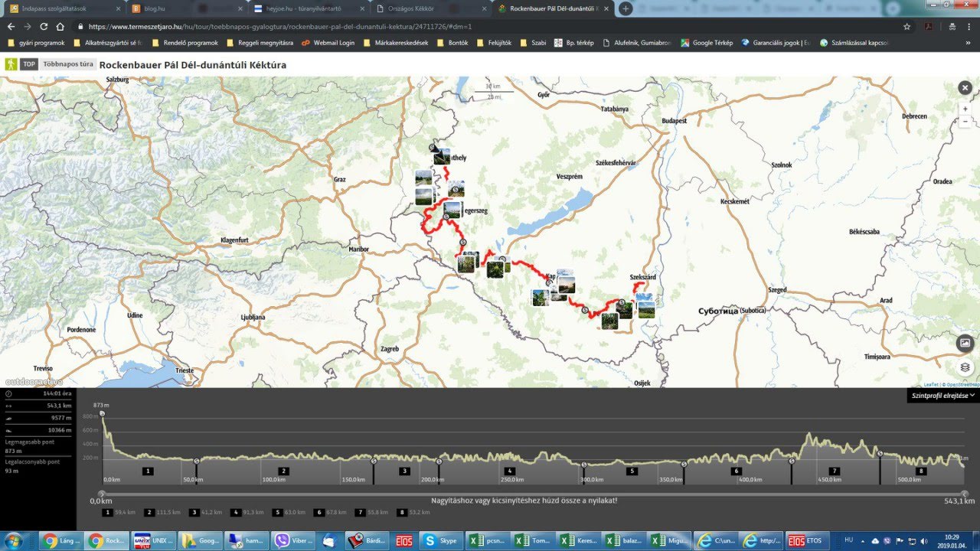Go forward in browser history
980x551 pixels.
pos(28,26)
